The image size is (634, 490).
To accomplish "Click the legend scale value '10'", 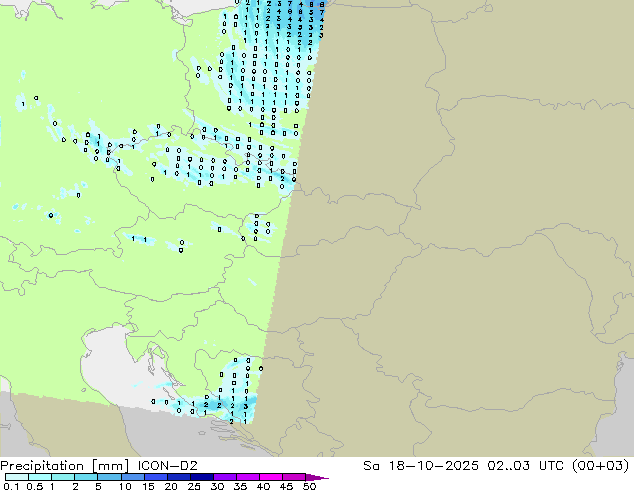I will (x=125, y=486).
